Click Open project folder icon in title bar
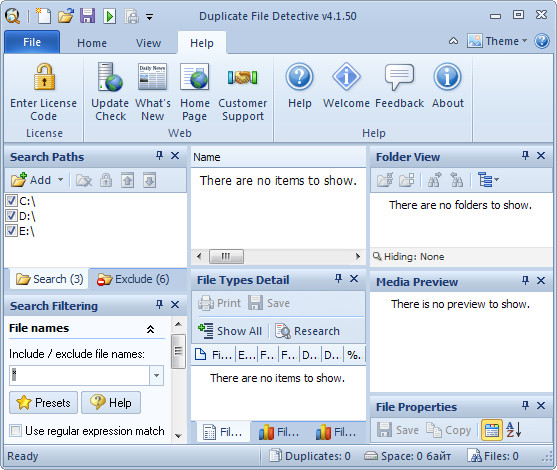 pos(66,16)
